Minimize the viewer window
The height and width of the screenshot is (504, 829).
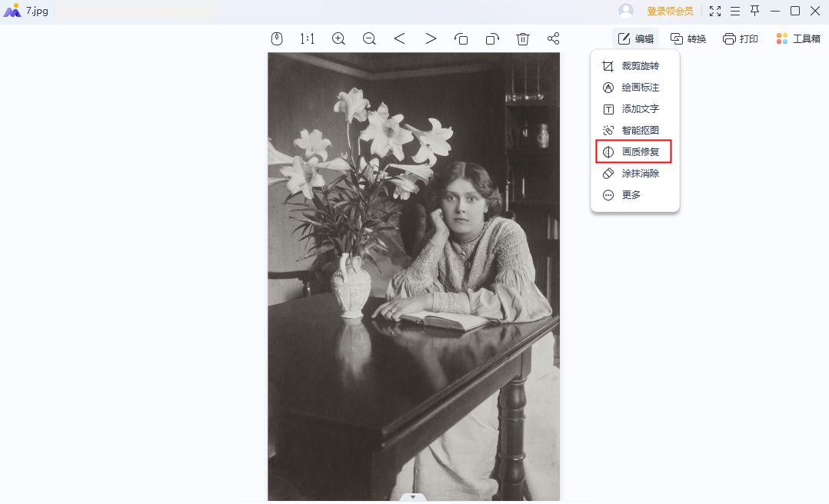pos(775,11)
